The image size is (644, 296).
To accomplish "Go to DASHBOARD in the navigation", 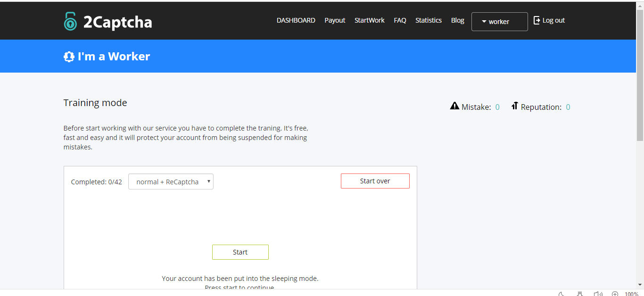I will [296, 20].
